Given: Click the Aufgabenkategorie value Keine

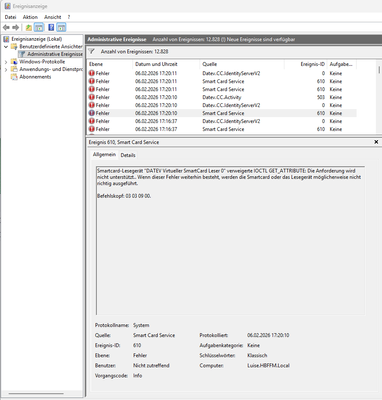Looking at the screenshot, I should tap(253, 345).
